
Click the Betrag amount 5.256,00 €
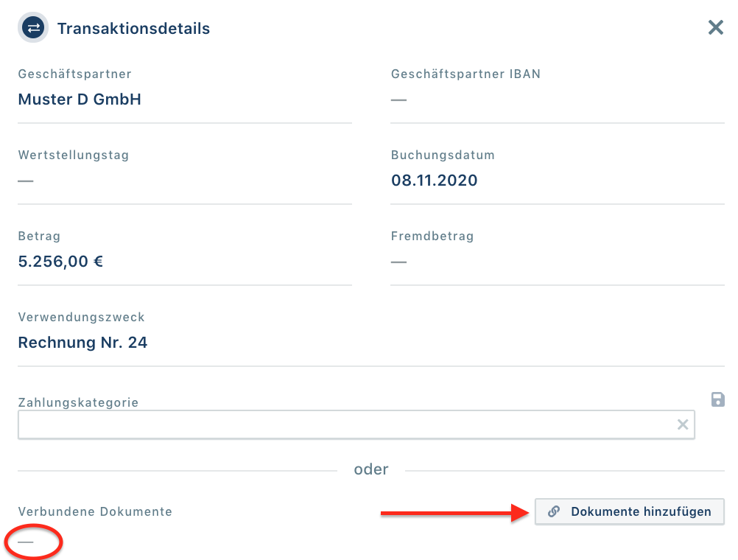pos(60,261)
